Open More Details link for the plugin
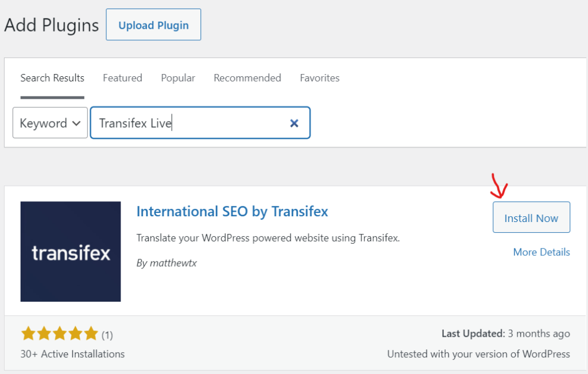 tap(541, 252)
